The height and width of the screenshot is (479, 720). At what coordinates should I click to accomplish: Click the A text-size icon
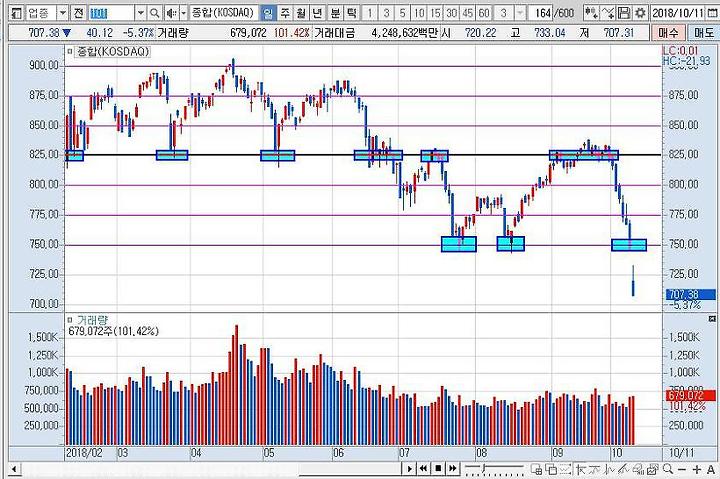[711, 469]
